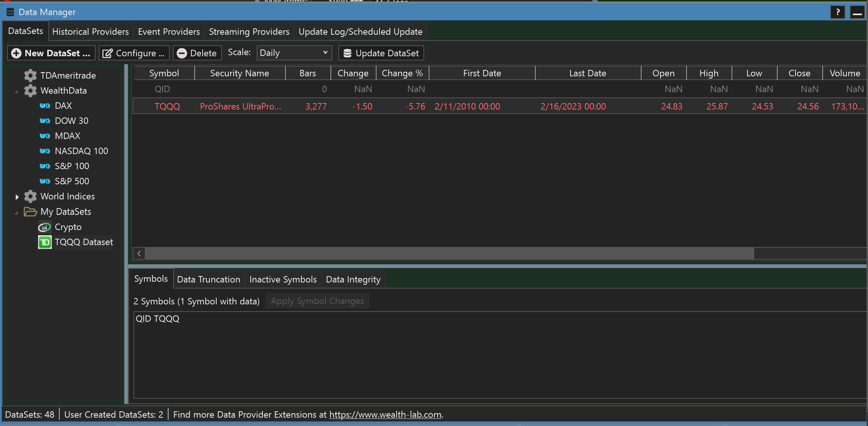This screenshot has width=868, height=426.
Task: Sort by the Change % column header
Action: pyautogui.click(x=402, y=73)
